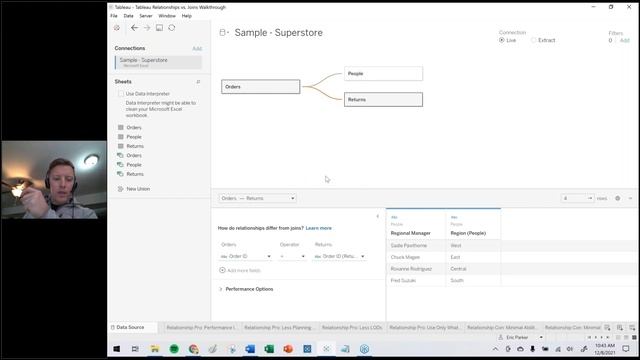Click the gear settings icon above the data grid
640x360 pixels.
618,198
